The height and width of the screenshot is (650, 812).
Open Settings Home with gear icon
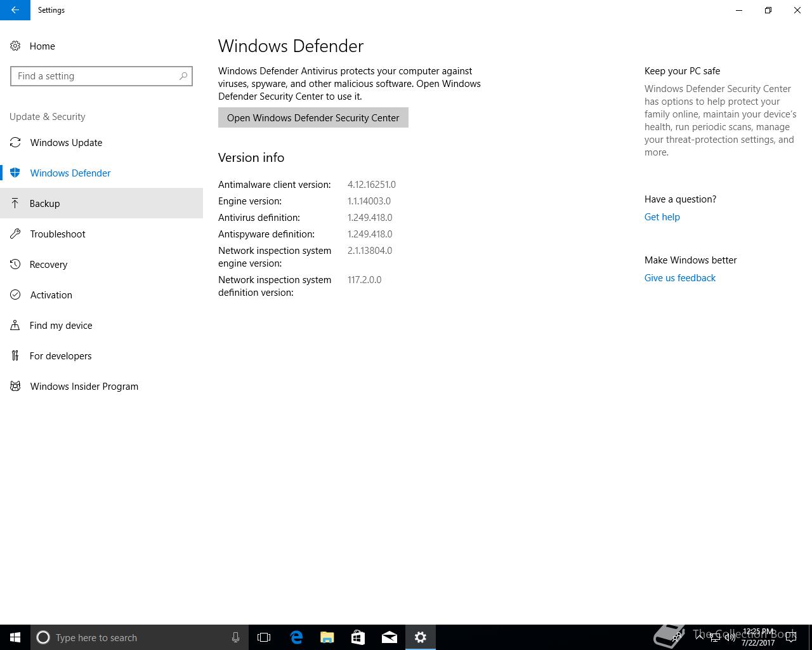(33, 46)
